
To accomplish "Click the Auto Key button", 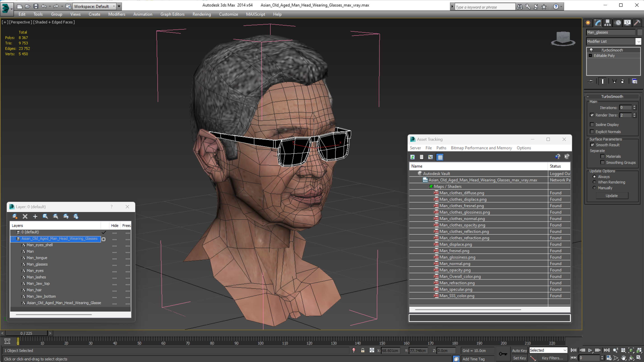I will click(519, 350).
